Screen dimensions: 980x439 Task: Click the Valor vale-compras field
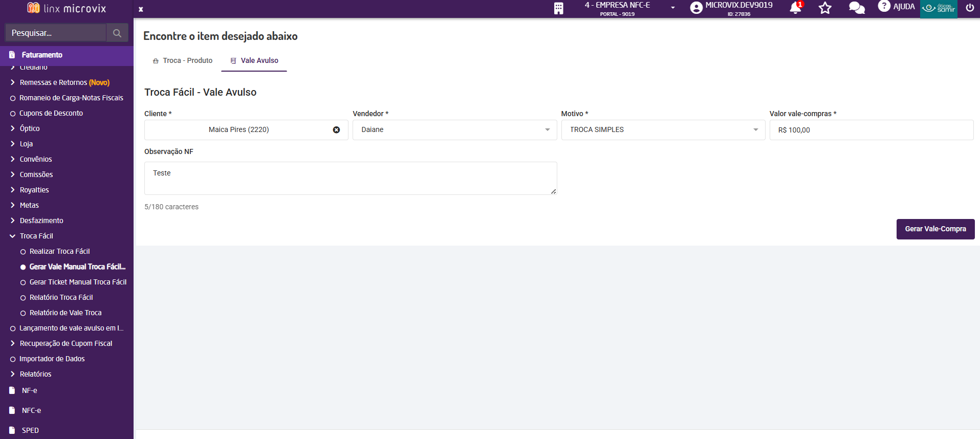[x=872, y=130]
